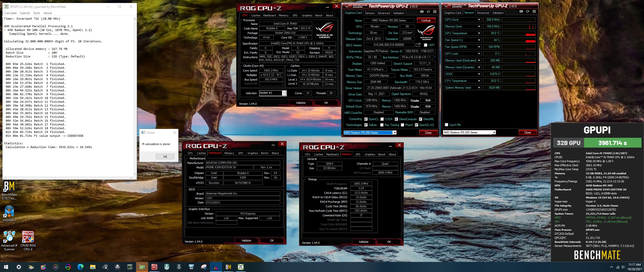Switch to Advanced tab in GPU-Z Graphics Card window
The height and width of the screenshot is (272, 644).
(x=384, y=13)
